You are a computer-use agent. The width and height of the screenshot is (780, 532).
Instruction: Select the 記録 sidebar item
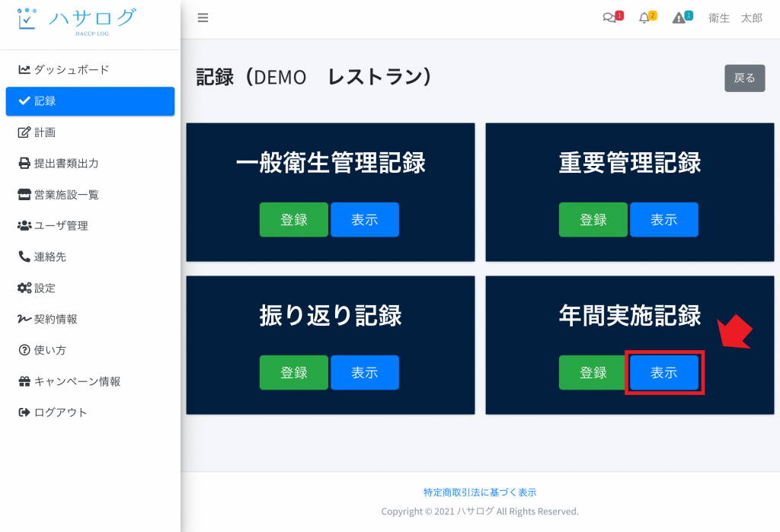tap(90, 101)
